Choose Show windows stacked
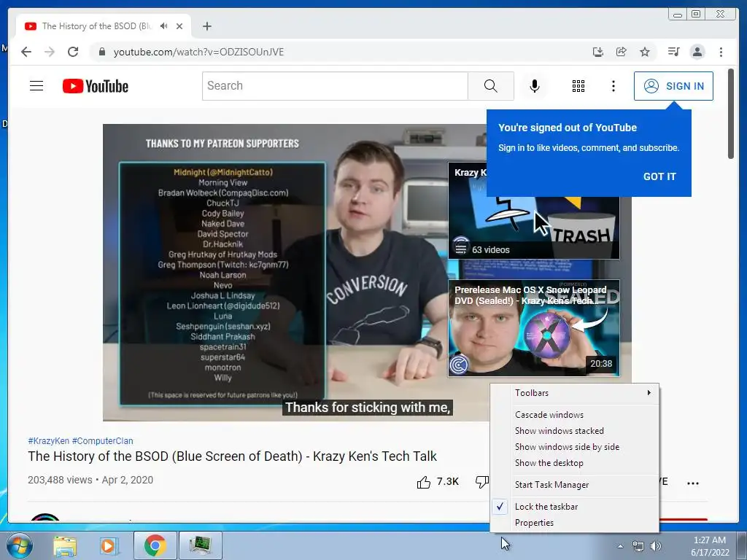 coord(575,431)
